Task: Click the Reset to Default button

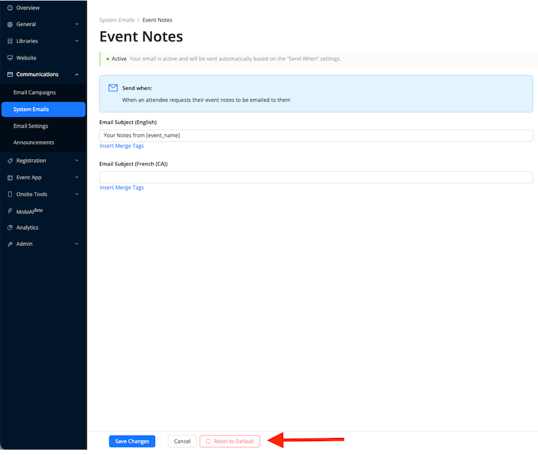Action: click(x=230, y=441)
